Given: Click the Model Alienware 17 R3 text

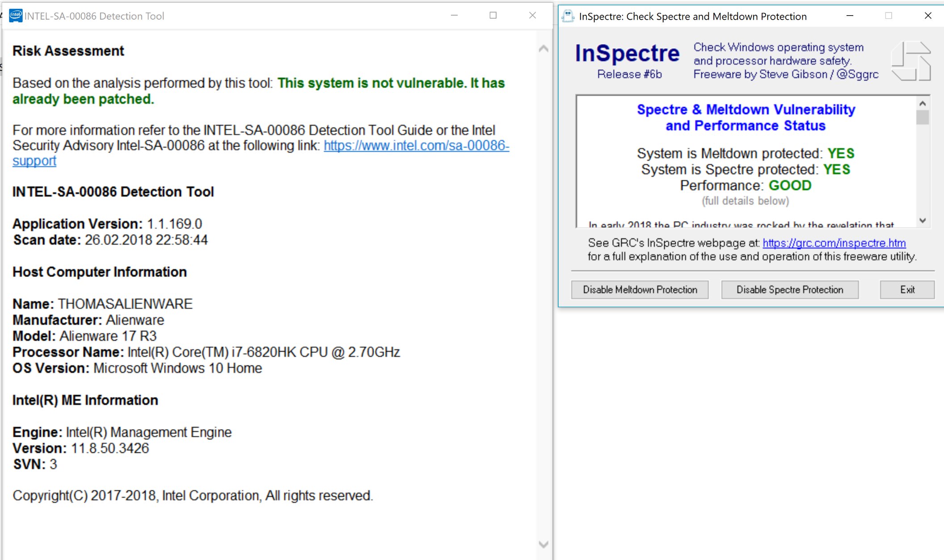Looking at the screenshot, I should coord(84,336).
